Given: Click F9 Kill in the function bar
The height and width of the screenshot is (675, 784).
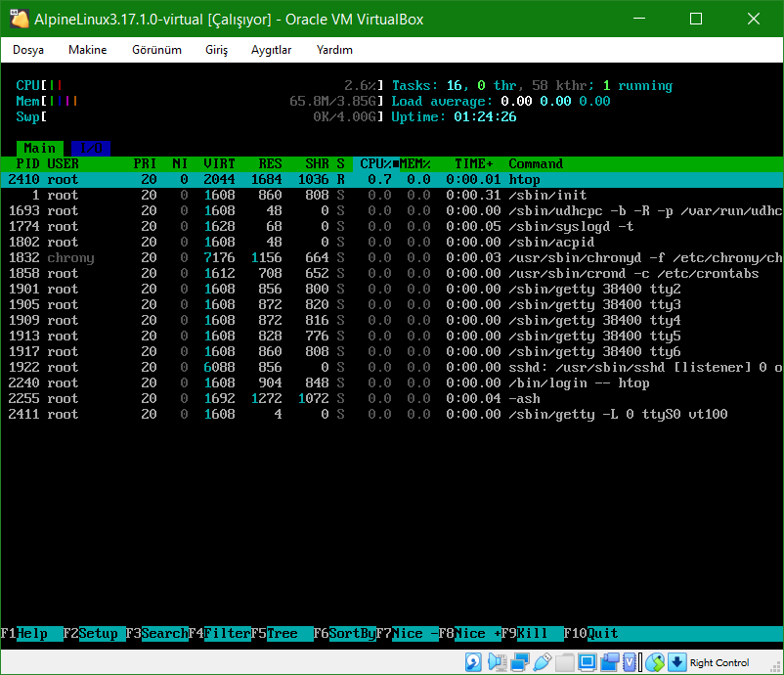Looking at the screenshot, I should pos(533,634).
